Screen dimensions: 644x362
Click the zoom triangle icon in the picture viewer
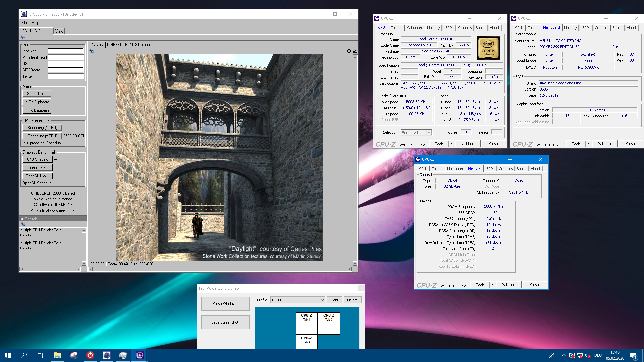coord(355,51)
